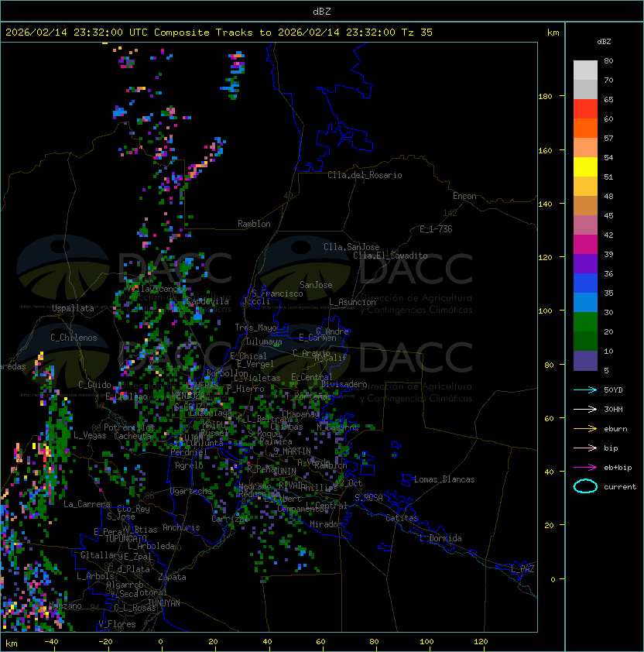Click the 'L_Vegas' map label

pyautogui.click(x=90, y=435)
